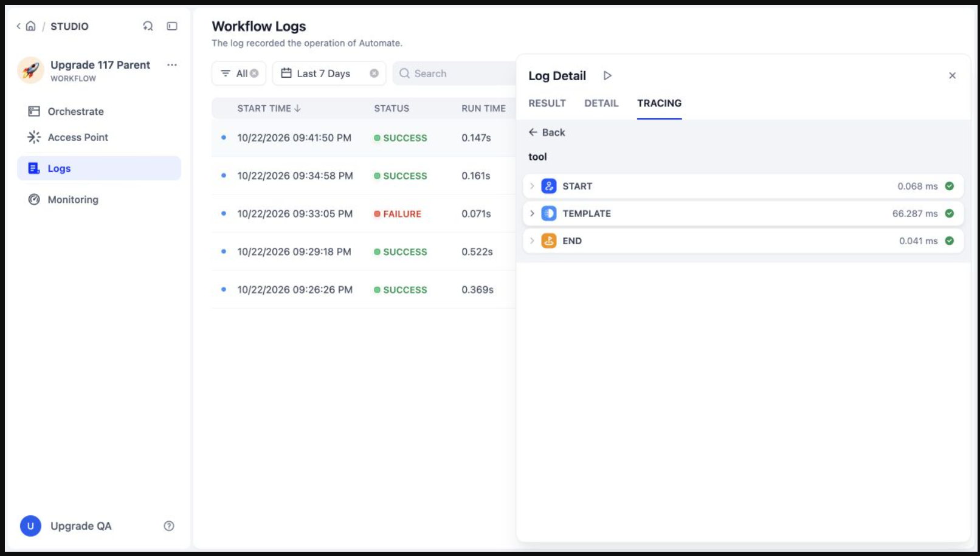Click the Access Point sidebar icon
980x556 pixels.
pos(34,137)
